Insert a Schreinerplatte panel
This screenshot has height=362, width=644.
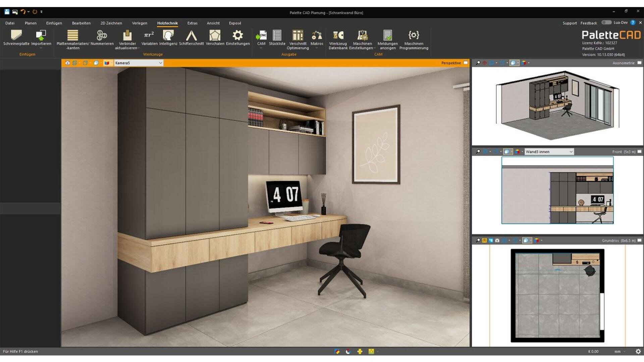pyautogui.click(x=16, y=37)
